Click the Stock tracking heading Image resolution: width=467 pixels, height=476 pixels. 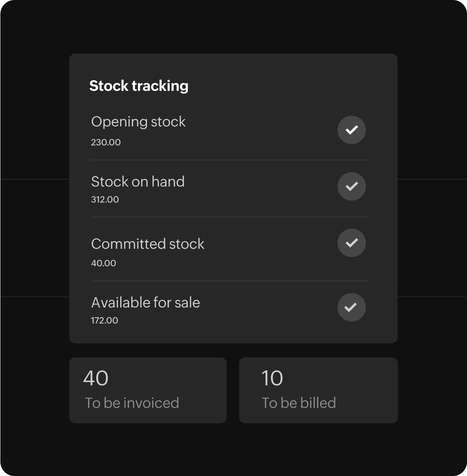[139, 86]
